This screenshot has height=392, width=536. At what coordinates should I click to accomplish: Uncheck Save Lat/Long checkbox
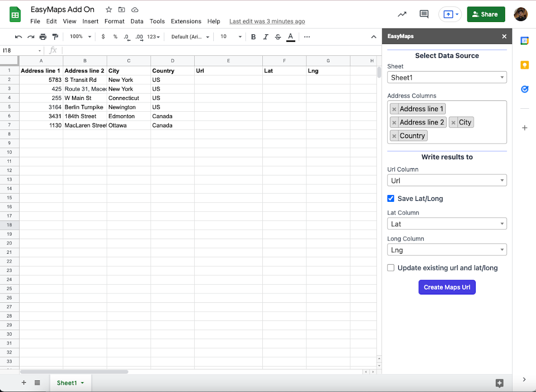coord(391,198)
